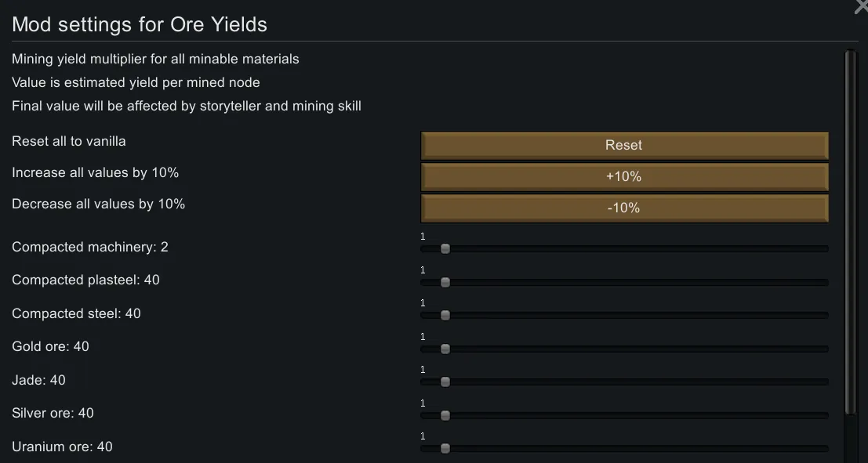Click the 'Uranium ore: 40' label

[x=62, y=447]
